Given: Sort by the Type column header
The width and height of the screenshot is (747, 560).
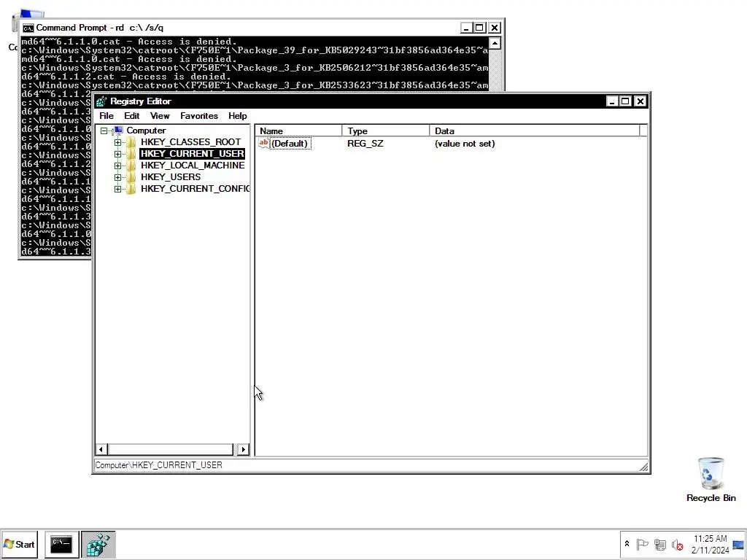Looking at the screenshot, I should (385, 131).
